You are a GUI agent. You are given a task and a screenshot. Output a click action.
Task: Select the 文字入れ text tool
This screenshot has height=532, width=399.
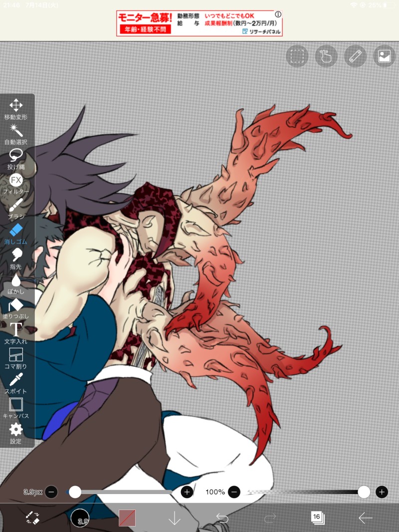pos(15,333)
